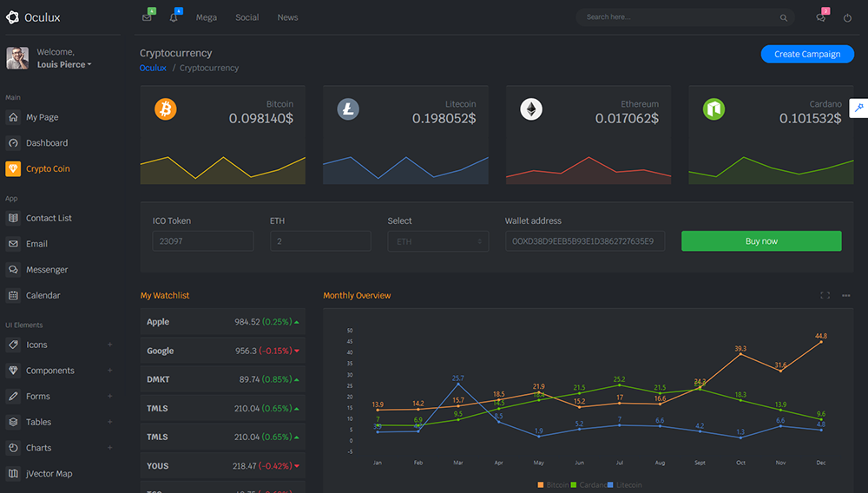The height and width of the screenshot is (493, 868).
Task: Open the Select ETH currency dropdown
Action: click(x=437, y=241)
